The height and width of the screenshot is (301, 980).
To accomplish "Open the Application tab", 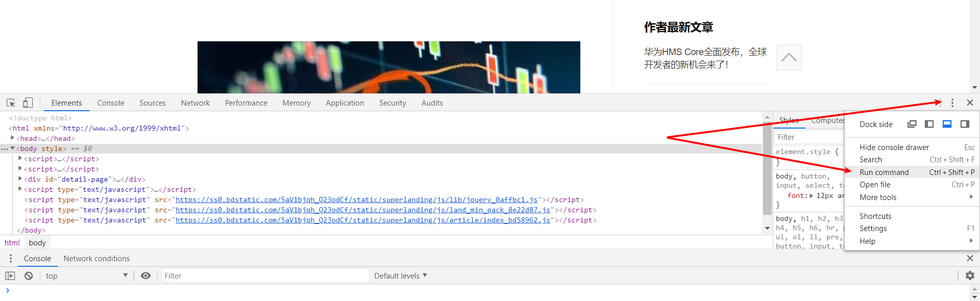I will [x=345, y=103].
